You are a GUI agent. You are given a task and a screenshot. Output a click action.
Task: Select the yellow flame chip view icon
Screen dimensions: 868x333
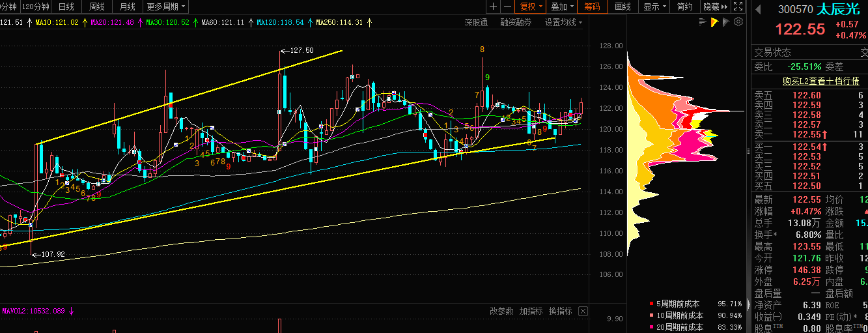point(714,22)
